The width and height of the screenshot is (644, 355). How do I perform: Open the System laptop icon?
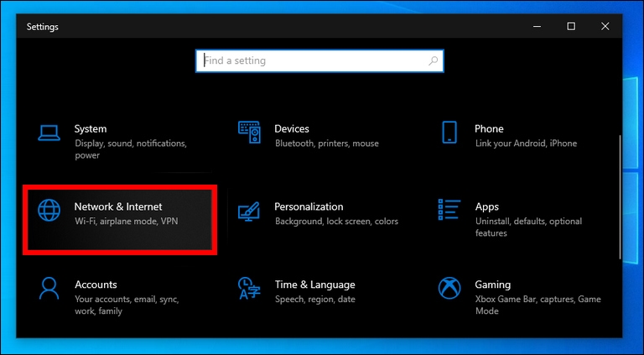click(x=49, y=133)
